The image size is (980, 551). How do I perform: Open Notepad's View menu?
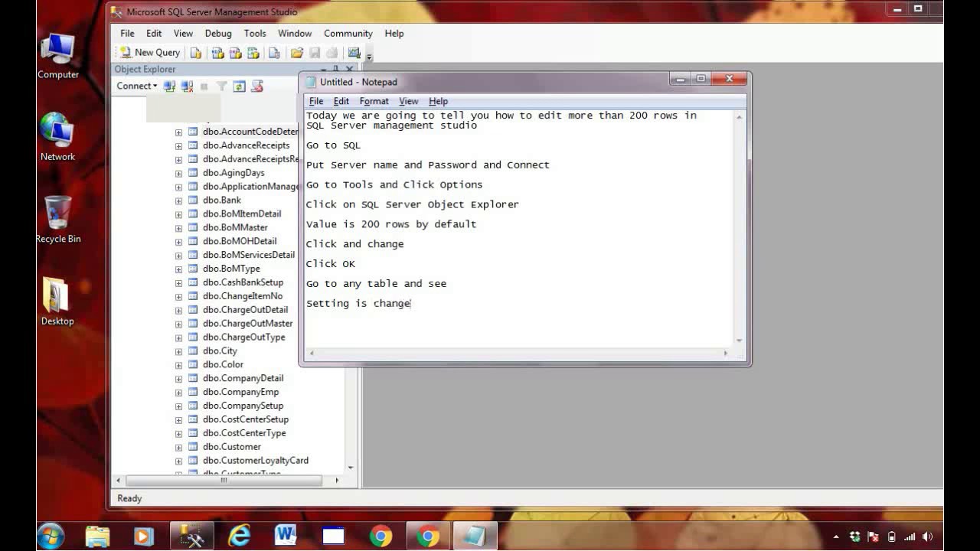[x=409, y=101]
